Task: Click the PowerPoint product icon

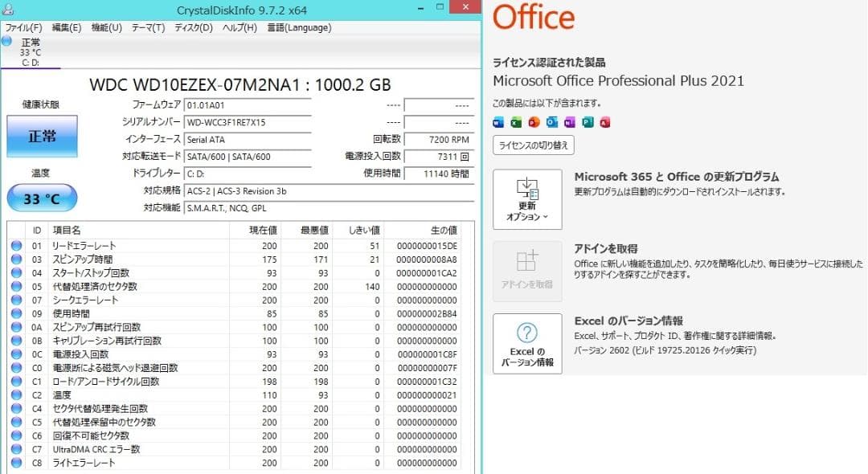Action: point(534,122)
